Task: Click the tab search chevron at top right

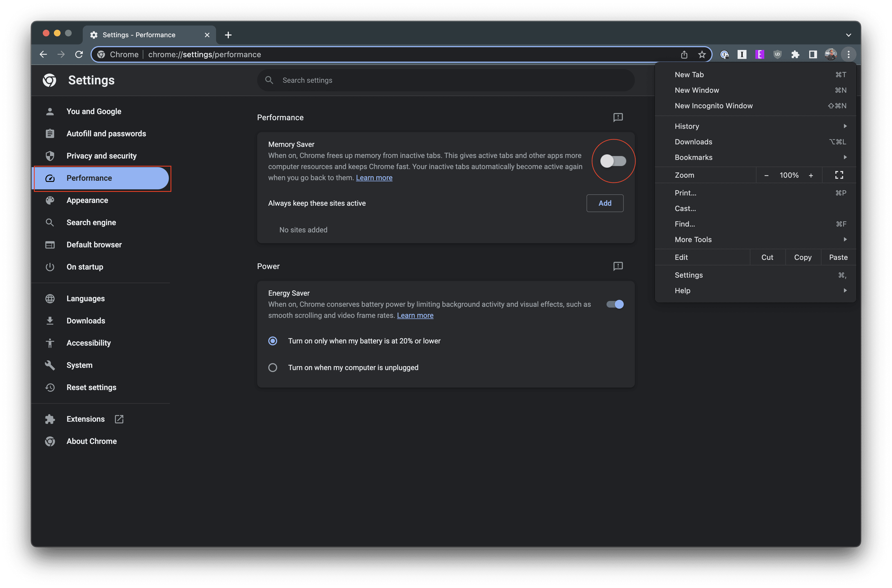Action: pos(848,35)
